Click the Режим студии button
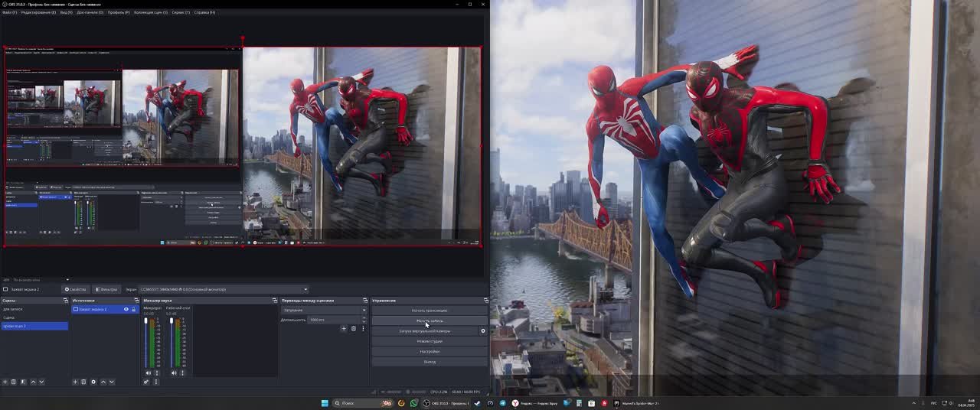980x410 pixels. [429, 341]
